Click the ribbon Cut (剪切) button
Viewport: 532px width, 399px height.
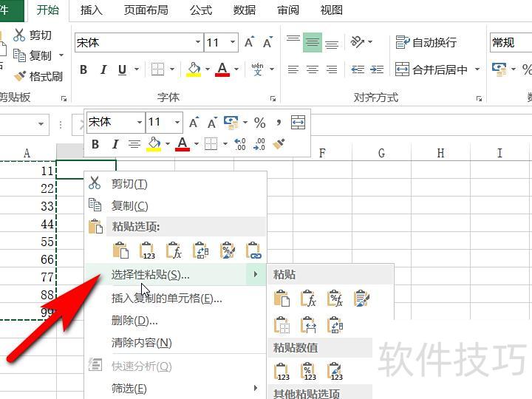33,35
